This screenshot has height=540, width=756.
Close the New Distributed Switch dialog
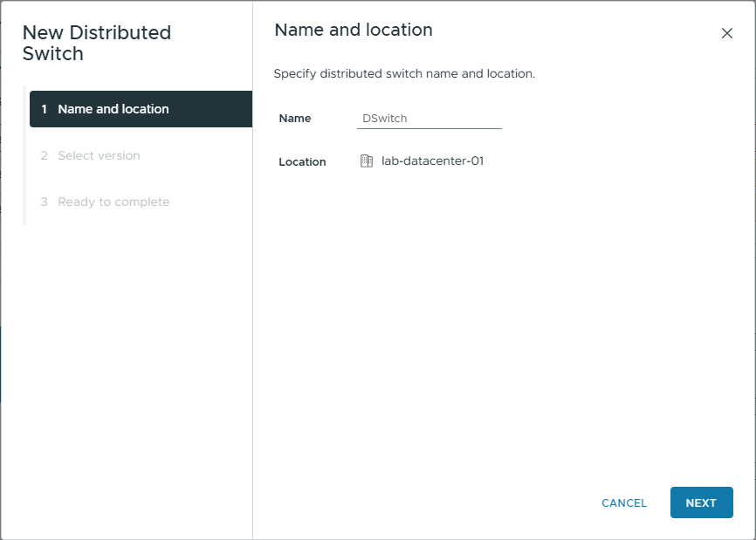pos(726,34)
